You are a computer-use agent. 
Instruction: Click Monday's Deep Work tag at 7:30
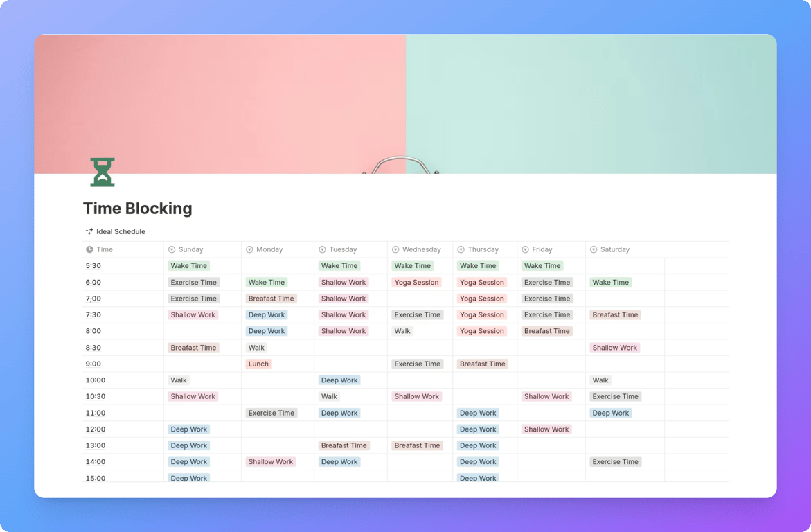point(267,314)
